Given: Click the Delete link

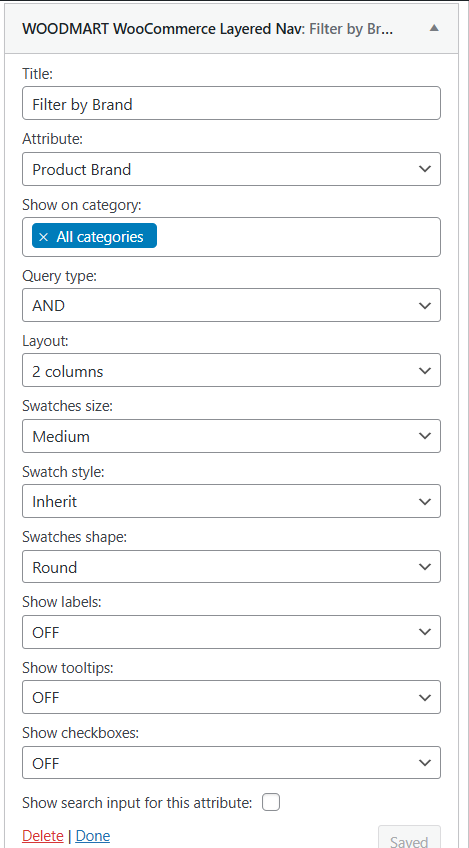Looking at the screenshot, I should coord(43,836).
